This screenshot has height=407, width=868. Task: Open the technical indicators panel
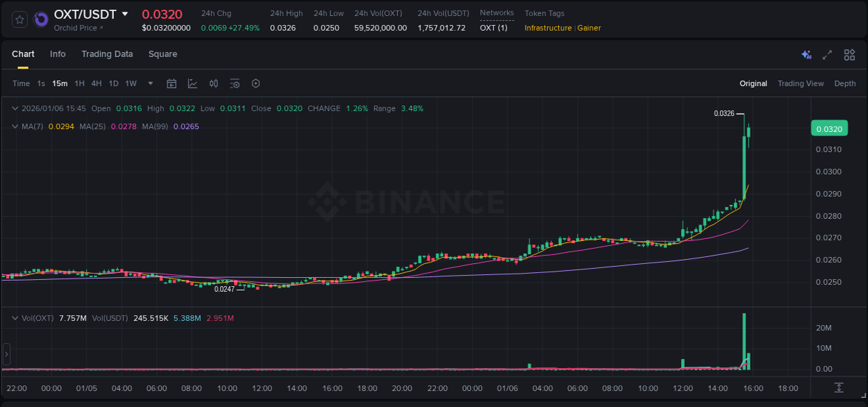192,83
